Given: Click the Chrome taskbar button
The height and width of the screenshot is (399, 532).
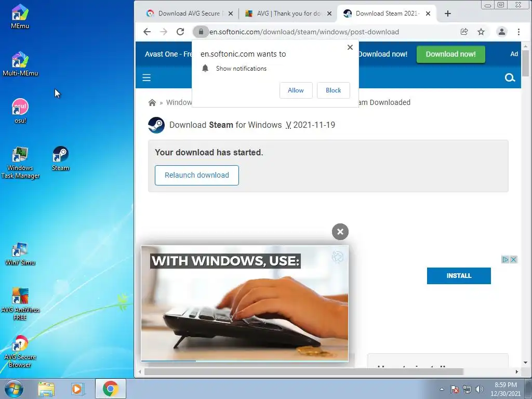Looking at the screenshot, I should (x=111, y=389).
